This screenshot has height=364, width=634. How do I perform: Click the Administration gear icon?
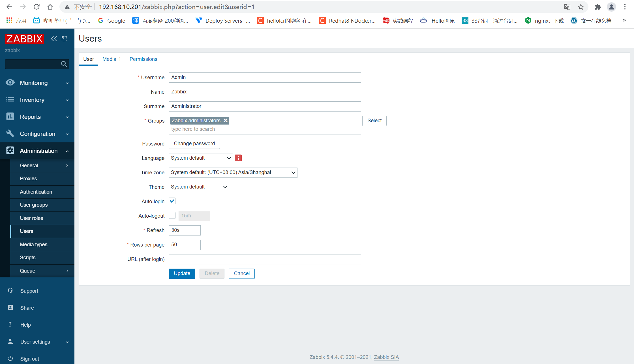tap(10, 151)
